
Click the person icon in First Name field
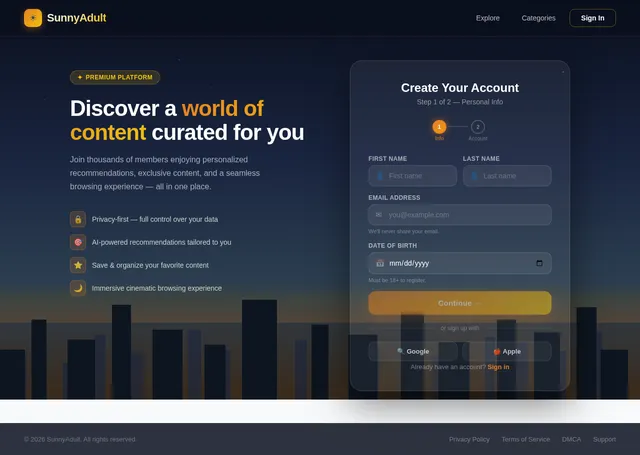(x=379, y=176)
